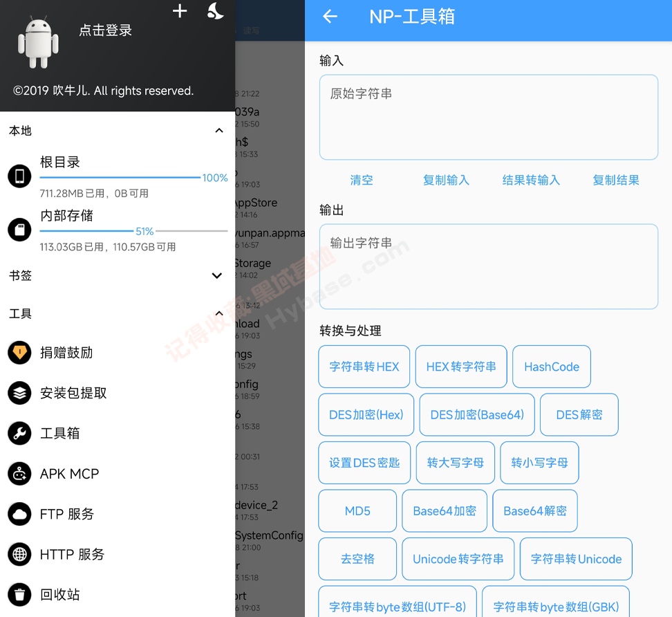Viewport: 672px width, 617px height.
Task: Open device_2 entry in background list
Action: pyautogui.click(x=270, y=510)
